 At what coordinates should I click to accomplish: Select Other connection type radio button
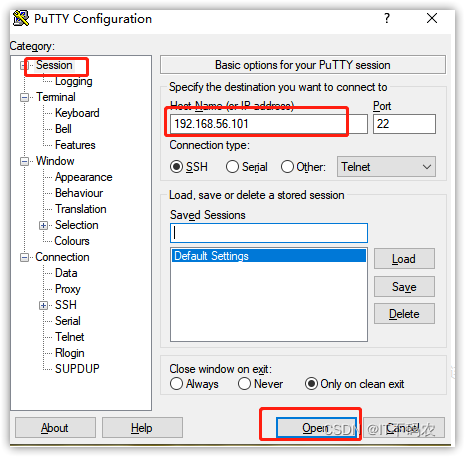(x=287, y=167)
